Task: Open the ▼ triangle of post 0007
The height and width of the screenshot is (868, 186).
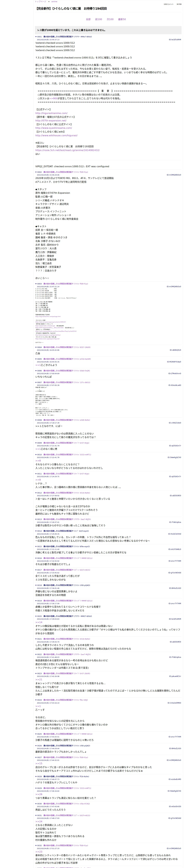Action: point(36,382)
